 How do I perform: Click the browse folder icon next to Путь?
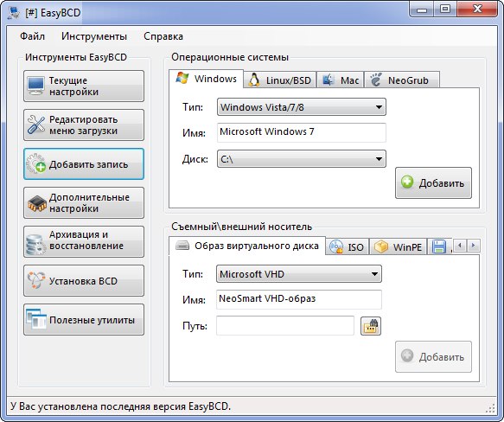click(x=371, y=326)
